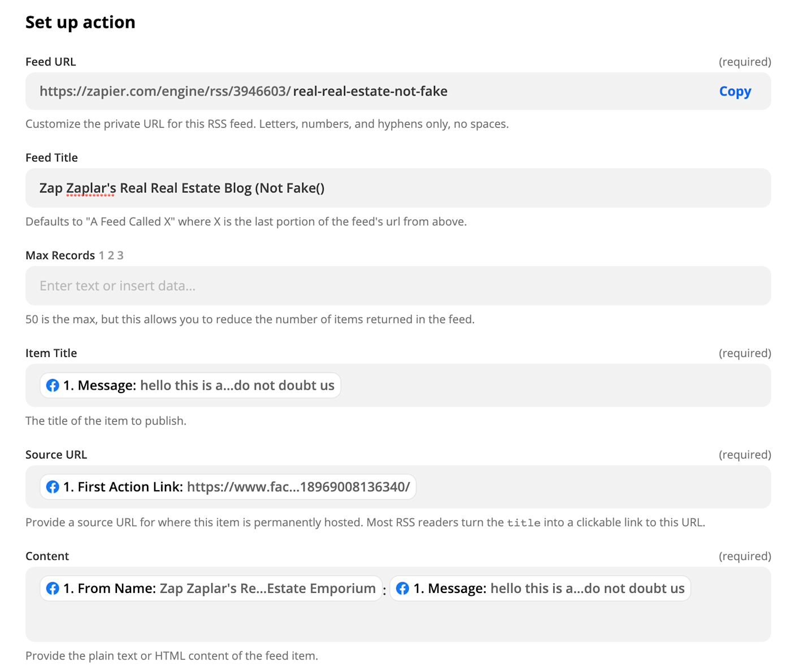Select the Message pill in Content field
Viewport: 791px width, 672px height.
540,588
